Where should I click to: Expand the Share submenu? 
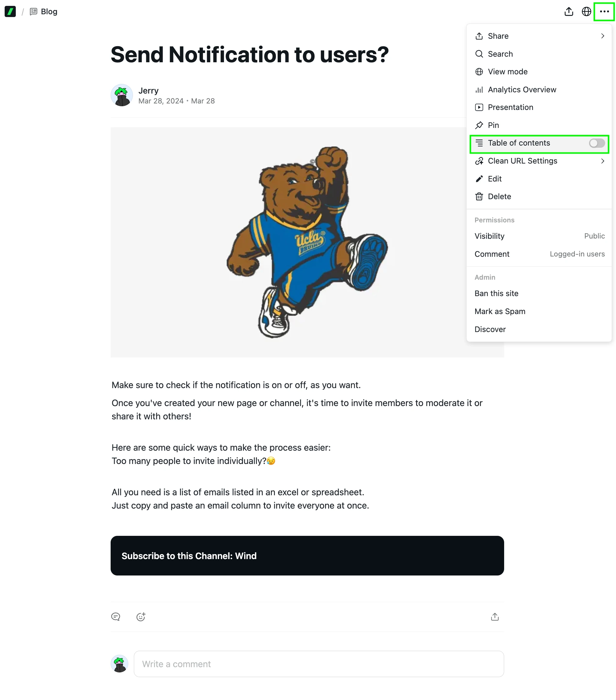[x=539, y=36]
